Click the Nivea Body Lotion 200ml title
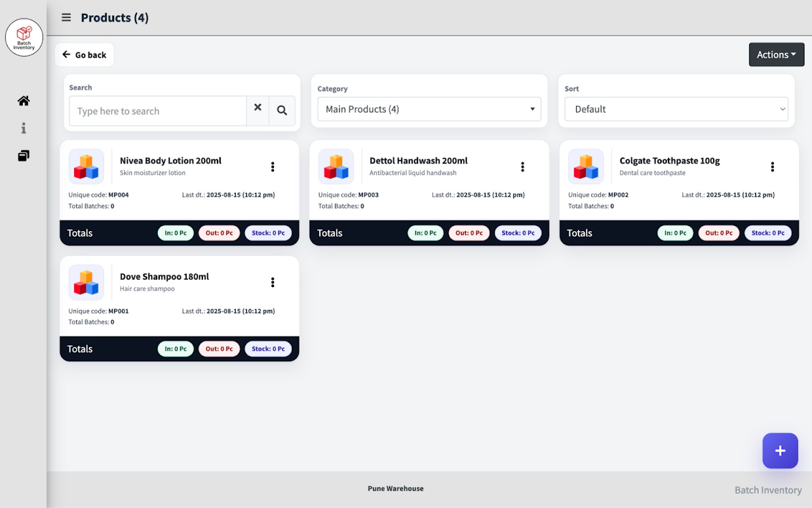This screenshot has width=812, height=508. [x=171, y=161]
